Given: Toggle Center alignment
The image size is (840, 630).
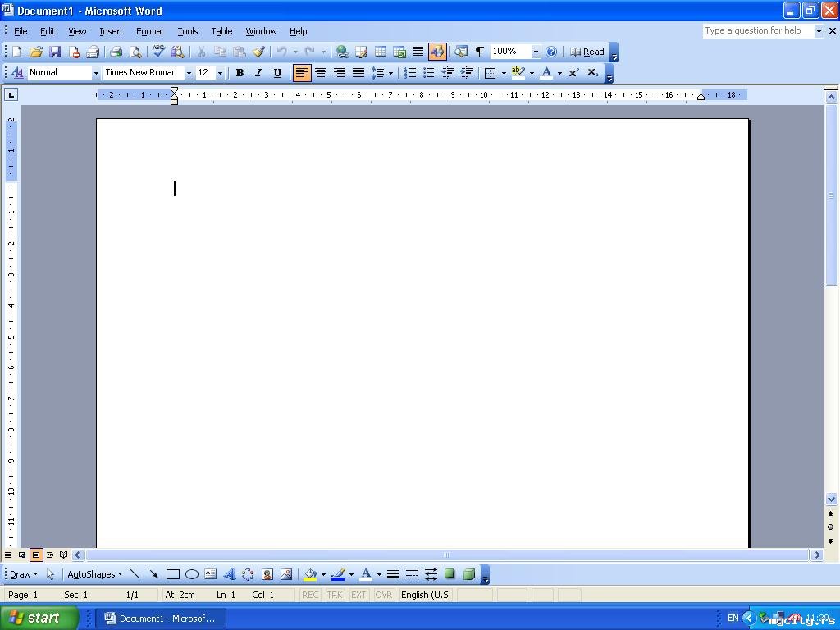Looking at the screenshot, I should 321,73.
